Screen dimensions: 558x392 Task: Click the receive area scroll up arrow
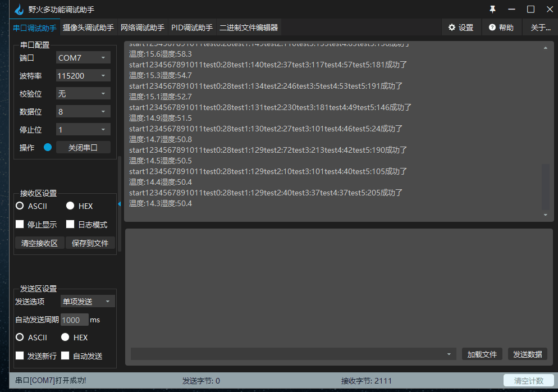(546, 48)
